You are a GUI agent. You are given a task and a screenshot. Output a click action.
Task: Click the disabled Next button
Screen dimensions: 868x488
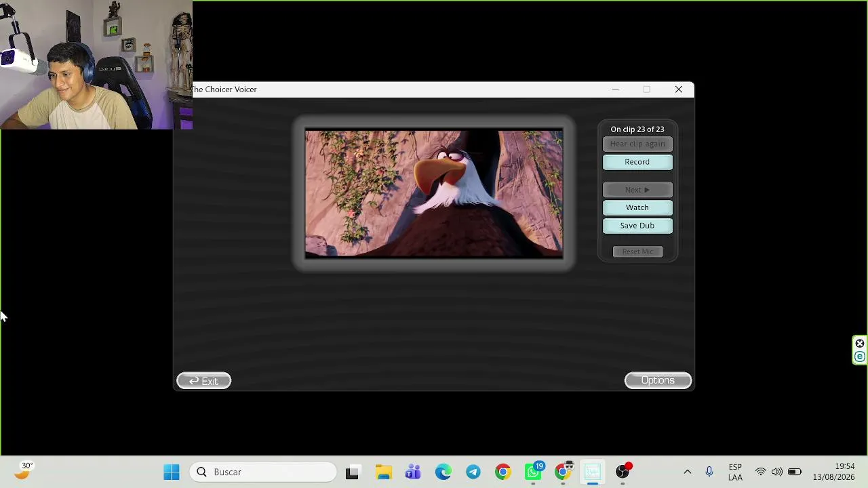(x=637, y=190)
